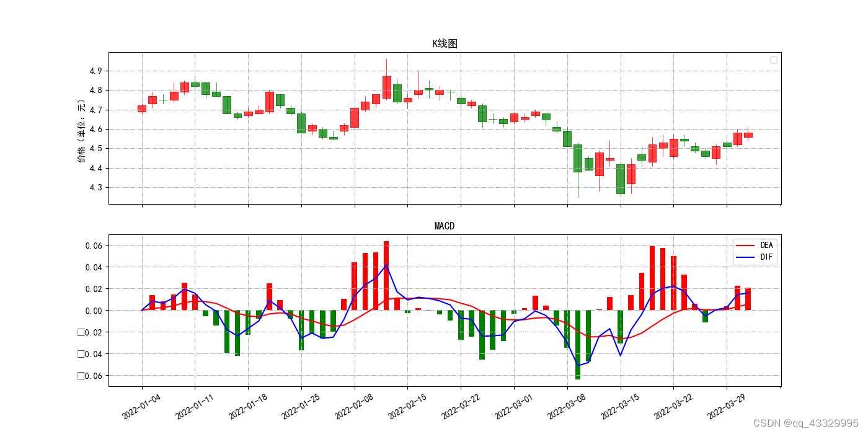This screenshot has height=434, width=868.
Task: Click the empty legend box in K线图 chart
Action: (x=773, y=60)
